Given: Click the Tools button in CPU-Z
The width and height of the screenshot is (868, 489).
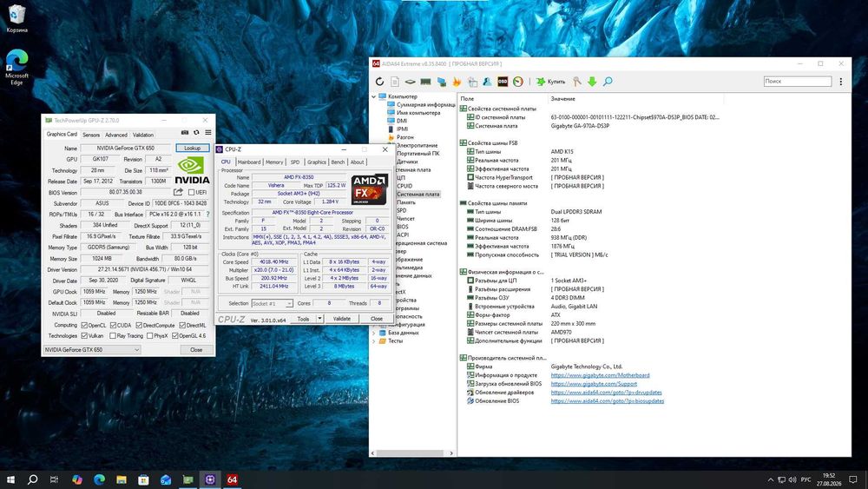Looking at the screenshot, I should [x=303, y=319].
